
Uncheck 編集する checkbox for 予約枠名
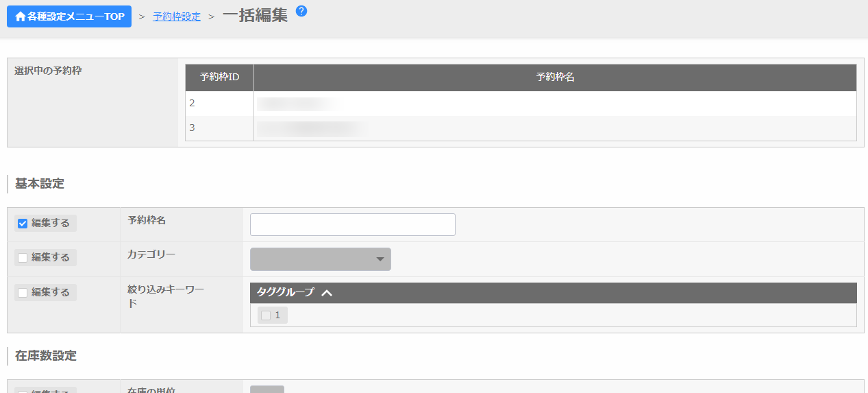point(23,224)
